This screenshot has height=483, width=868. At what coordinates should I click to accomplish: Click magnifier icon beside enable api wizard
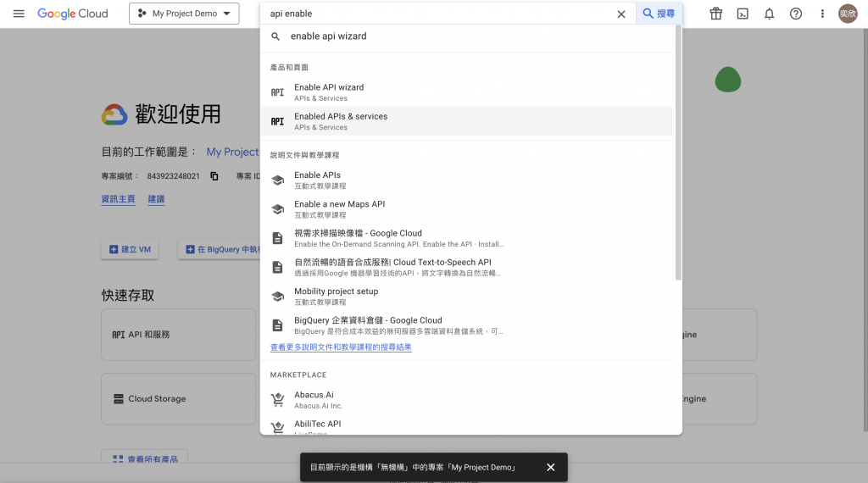point(275,36)
